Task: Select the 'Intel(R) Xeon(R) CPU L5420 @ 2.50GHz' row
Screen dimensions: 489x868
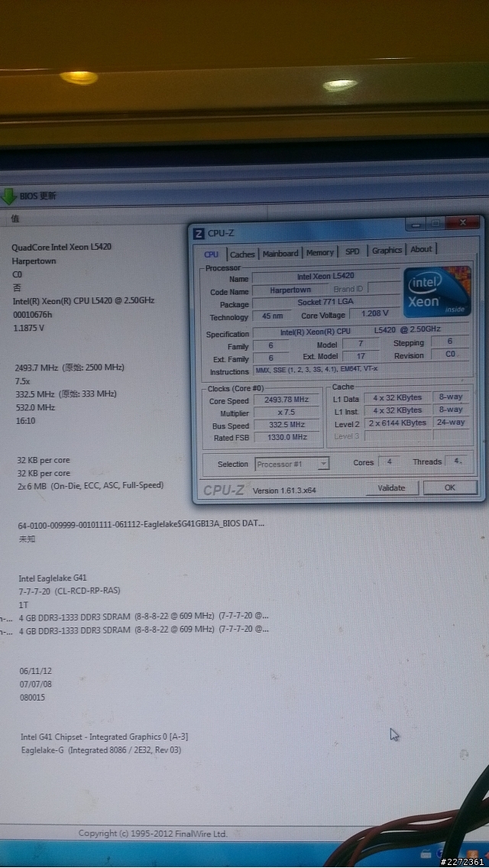Action: click(83, 300)
